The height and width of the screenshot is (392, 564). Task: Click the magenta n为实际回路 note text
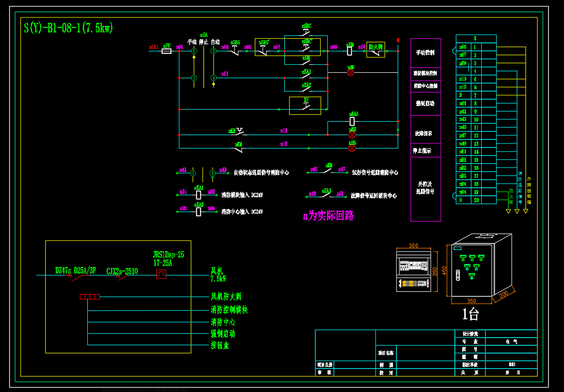click(329, 216)
